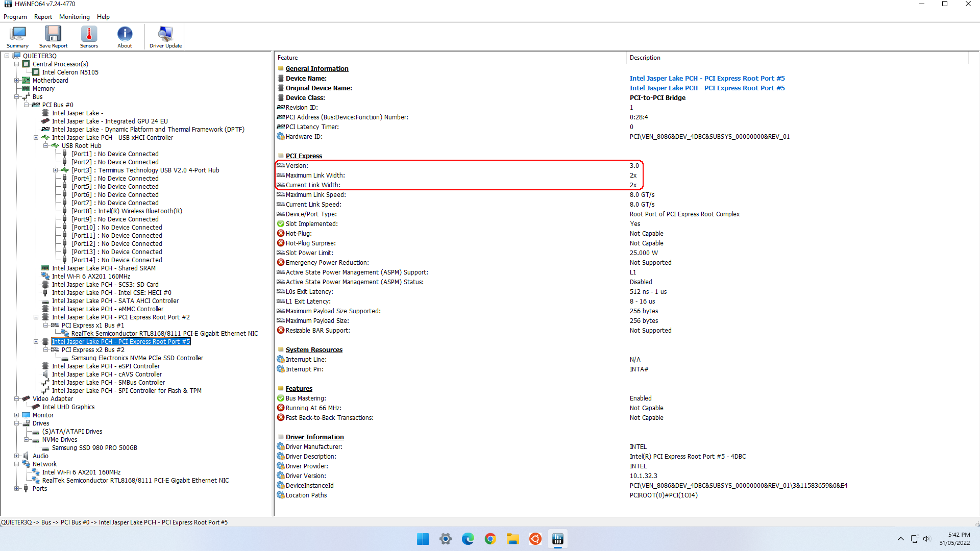Click the Hot-Plug red cross icon

tap(281, 234)
